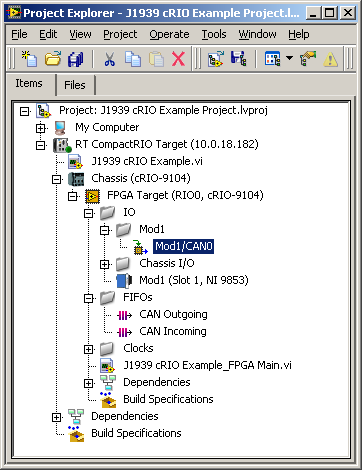Expand the My Computer node
Screen dimensions: 362x470
click(41, 128)
